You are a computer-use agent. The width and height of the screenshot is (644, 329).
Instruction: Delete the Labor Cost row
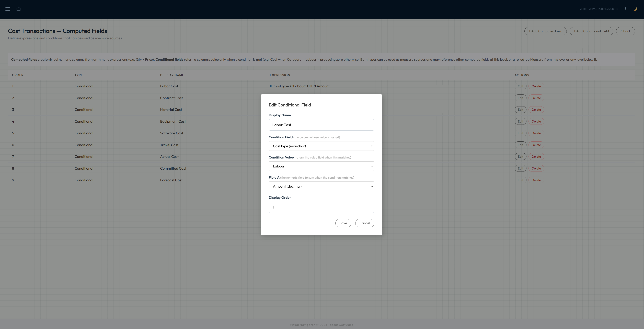(536, 86)
